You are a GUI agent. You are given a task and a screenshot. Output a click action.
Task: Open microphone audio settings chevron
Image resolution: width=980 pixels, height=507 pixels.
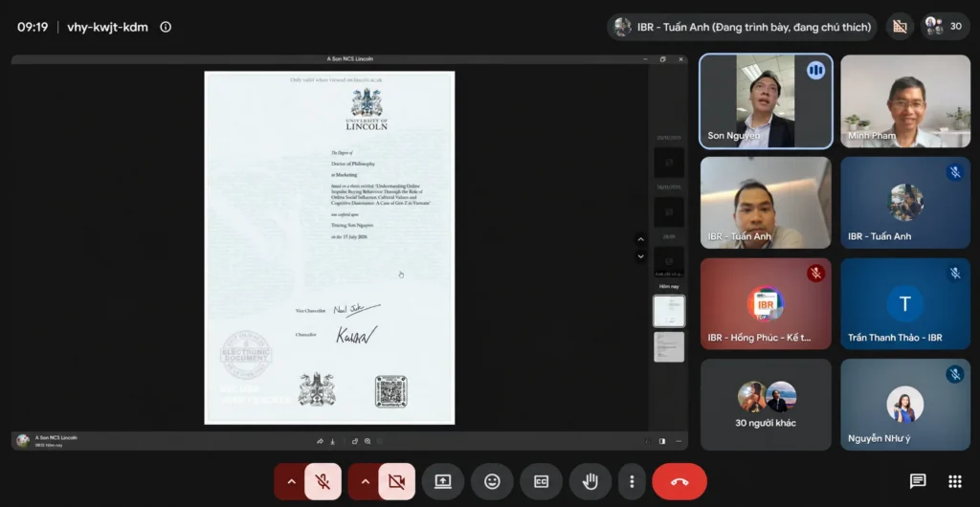(291, 481)
